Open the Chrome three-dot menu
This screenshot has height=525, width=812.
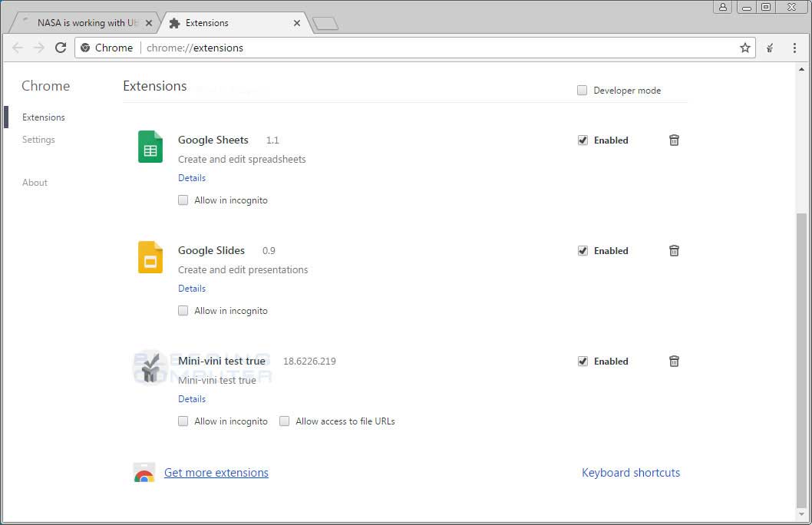click(794, 48)
